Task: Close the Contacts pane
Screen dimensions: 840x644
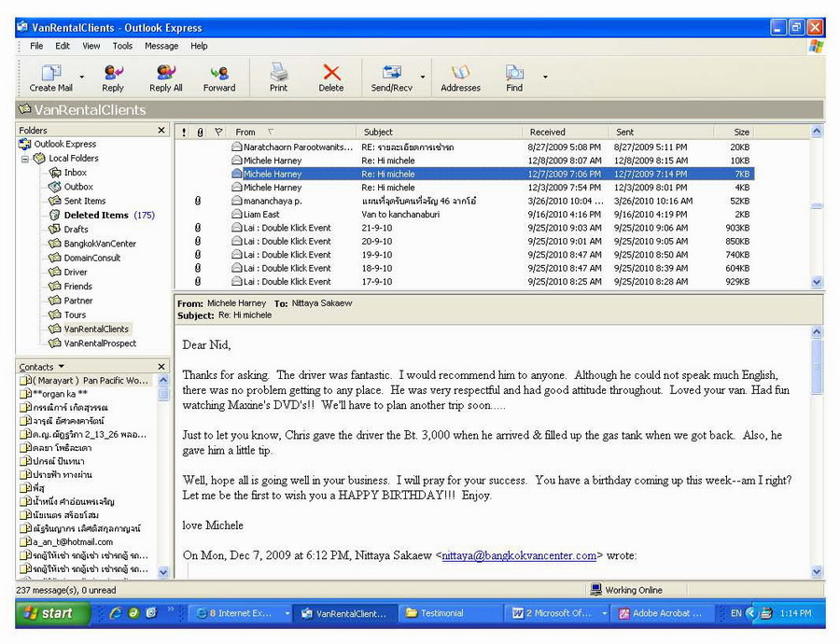Action: coord(161,367)
